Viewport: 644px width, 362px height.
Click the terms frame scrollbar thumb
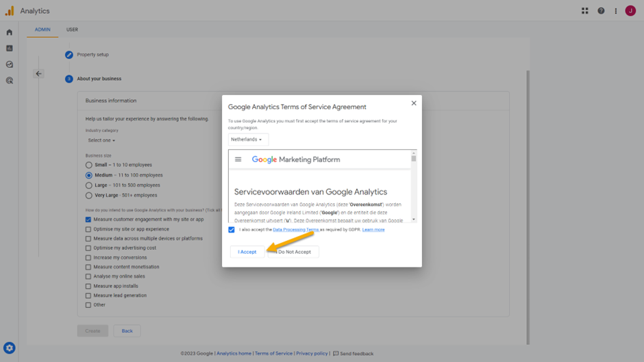(x=414, y=159)
